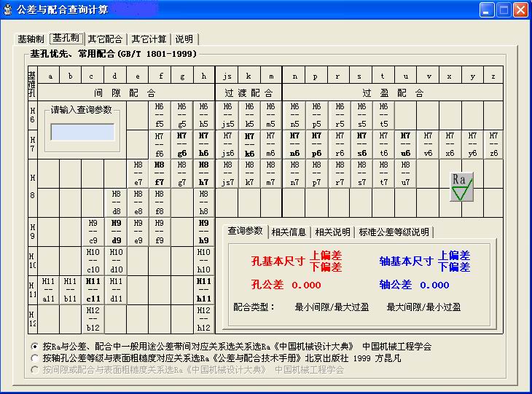This screenshot has height=394, width=532.
Task: Click the application icon in title bar
Action: pyautogui.click(x=7, y=9)
